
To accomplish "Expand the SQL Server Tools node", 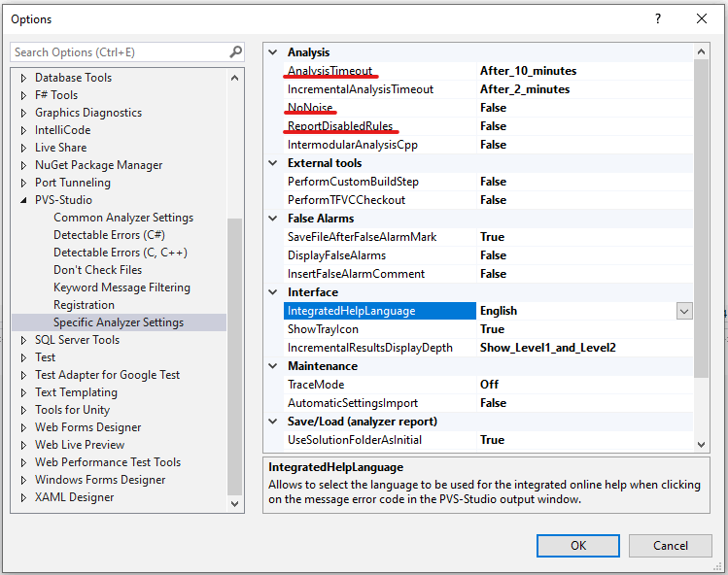I will tap(24, 340).
